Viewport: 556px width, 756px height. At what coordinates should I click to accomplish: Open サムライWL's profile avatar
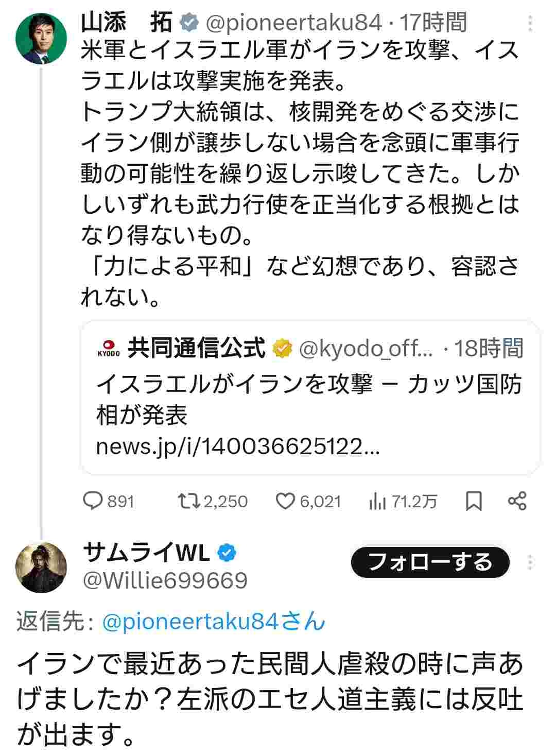pos(42,567)
